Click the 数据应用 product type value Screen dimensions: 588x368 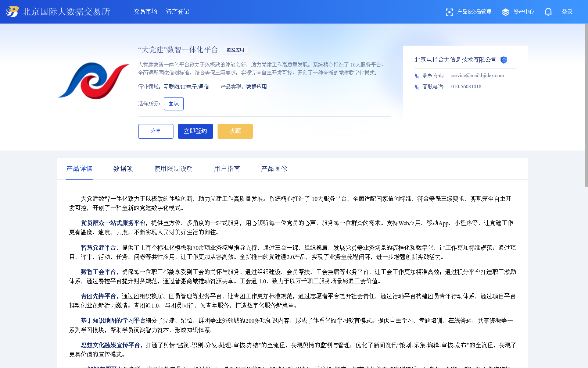click(x=257, y=87)
